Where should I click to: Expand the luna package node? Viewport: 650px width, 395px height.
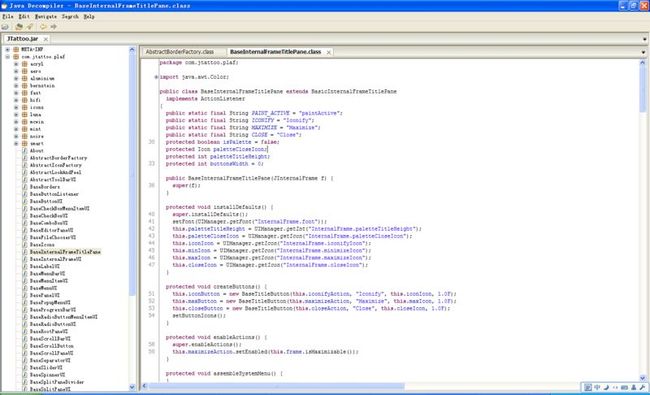coord(16,114)
